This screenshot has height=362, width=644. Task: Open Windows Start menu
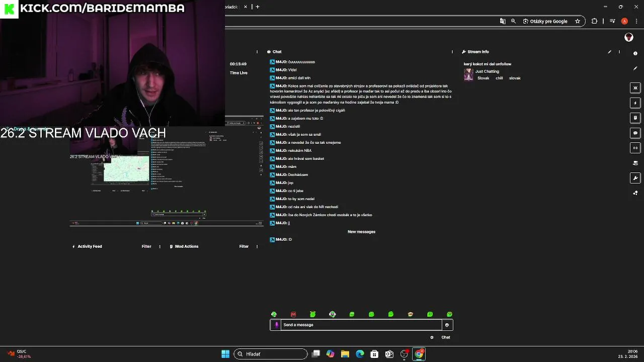pyautogui.click(x=225, y=354)
